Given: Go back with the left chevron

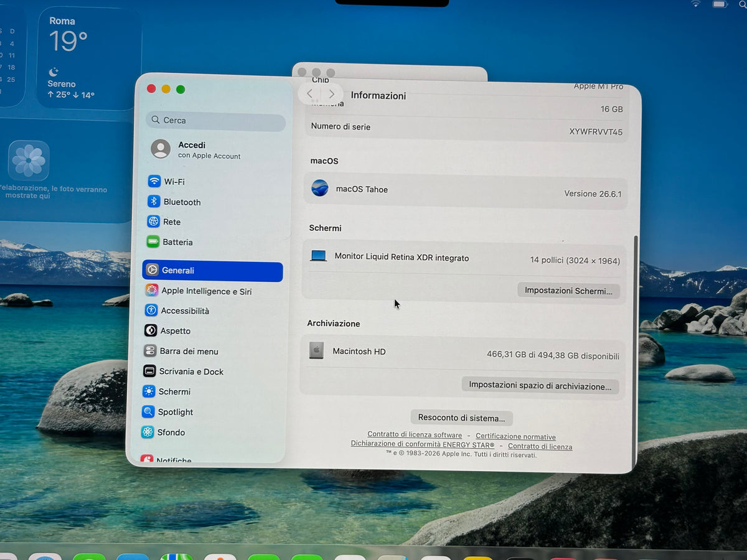Looking at the screenshot, I should [x=309, y=94].
